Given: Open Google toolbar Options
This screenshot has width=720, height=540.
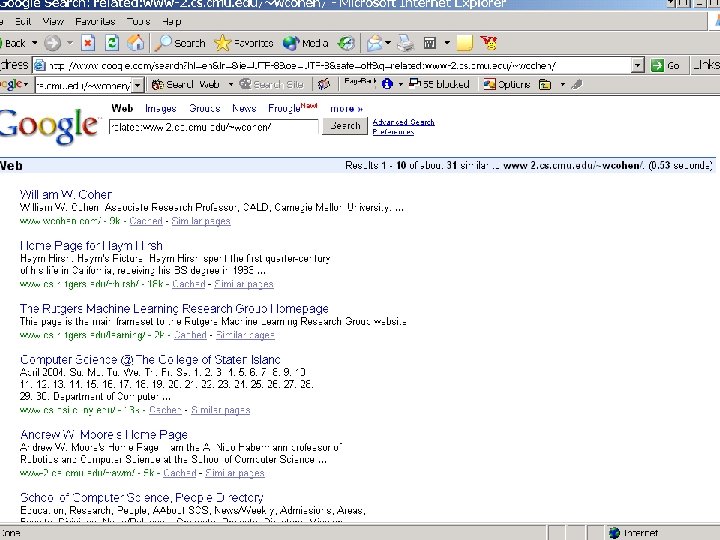Looking at the screenshot, I should click(507, 84).
